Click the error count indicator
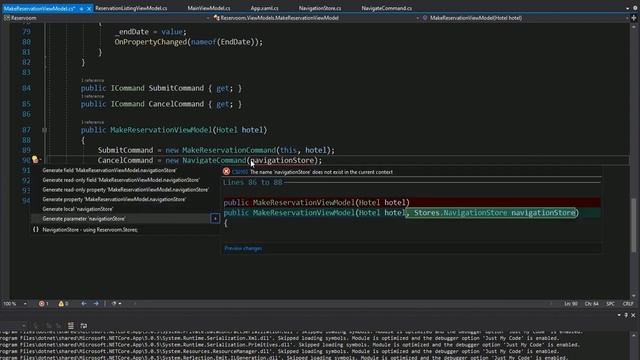This screenshot has height=360, width=640. click(x=44, y=304)
